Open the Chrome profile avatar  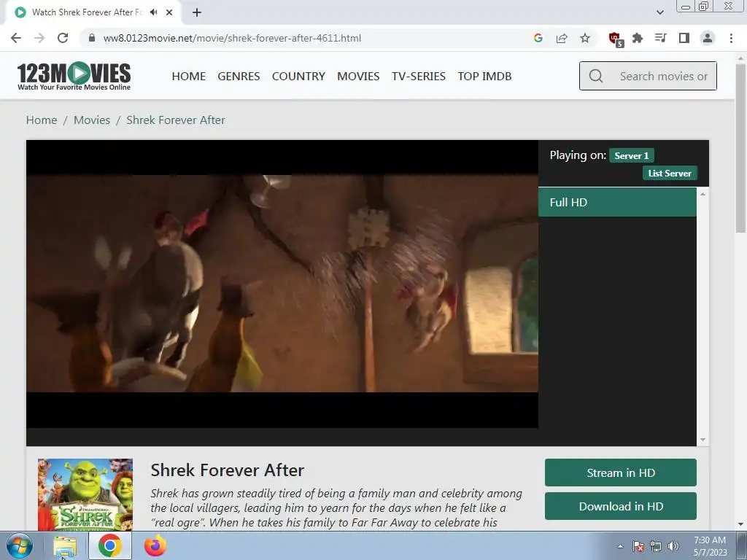[708, 38]
